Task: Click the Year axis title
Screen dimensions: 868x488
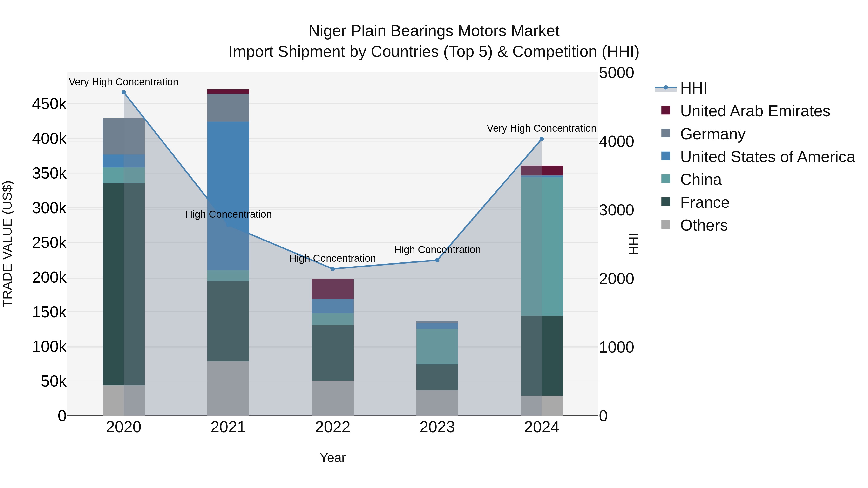Action: pyautogui.click(x=332, y=458)
